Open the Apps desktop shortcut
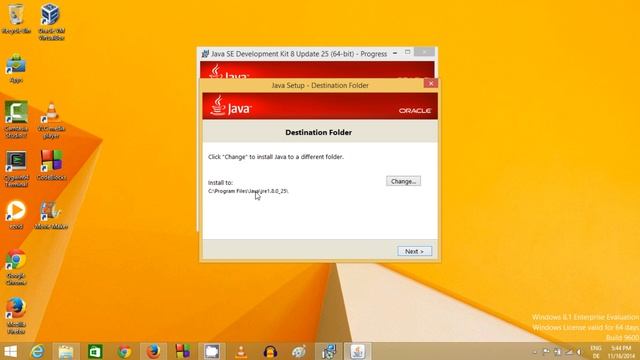 [x=16, y=68]
